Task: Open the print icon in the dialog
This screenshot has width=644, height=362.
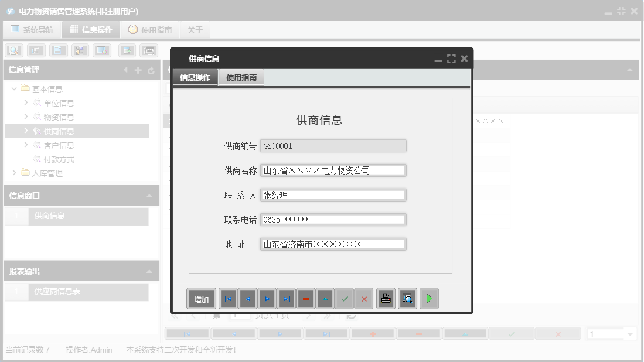Action: pyautogui.click(x=386, y=298)
